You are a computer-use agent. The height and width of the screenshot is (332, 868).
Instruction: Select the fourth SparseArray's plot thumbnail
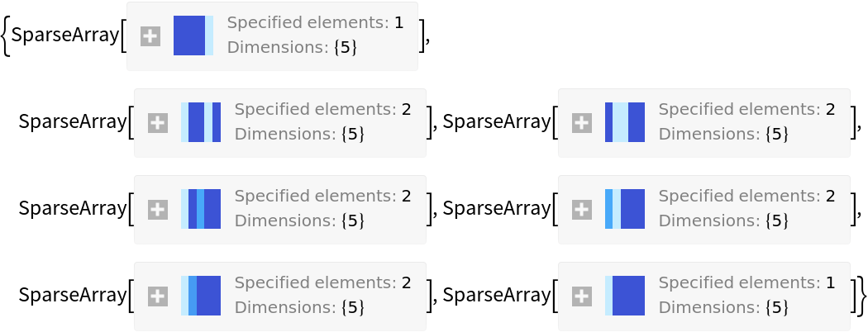tap(201, 209)
